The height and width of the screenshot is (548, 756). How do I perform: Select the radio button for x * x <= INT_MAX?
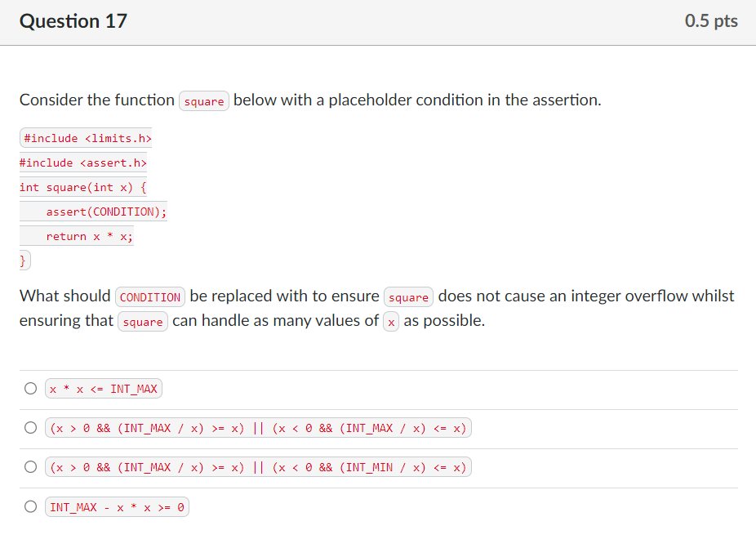30,388
